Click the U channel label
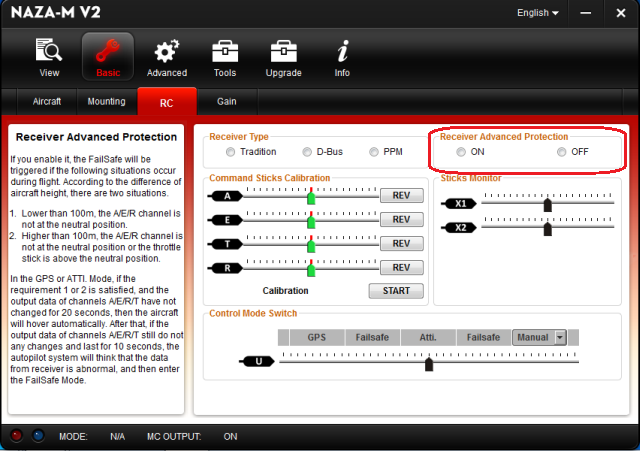Viewport: 640px width, 451px height. click(x=258, y=361)
